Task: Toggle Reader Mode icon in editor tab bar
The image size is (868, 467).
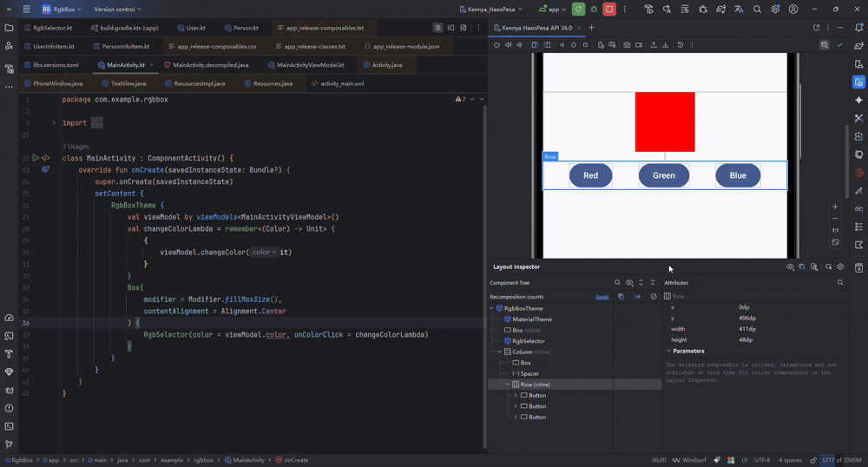Action: tap(437, 28)
